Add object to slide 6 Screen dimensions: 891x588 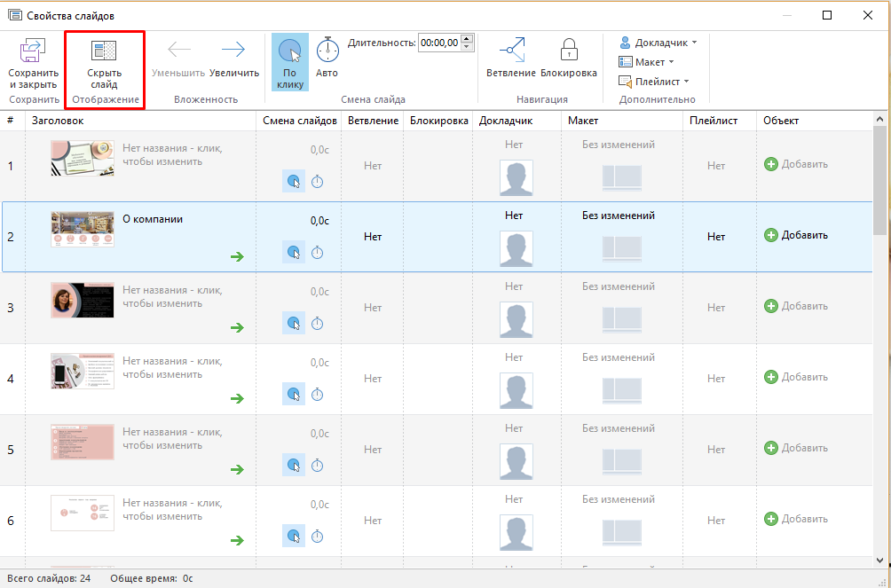tap(796, 519)
